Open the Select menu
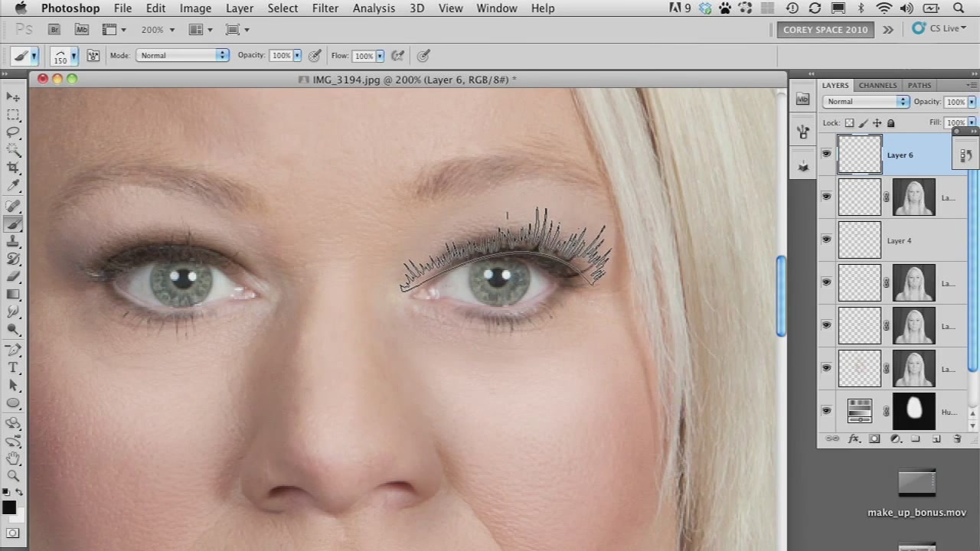This screenshot has height=551, width=980. pyautogui.click(x=283, y=8)
